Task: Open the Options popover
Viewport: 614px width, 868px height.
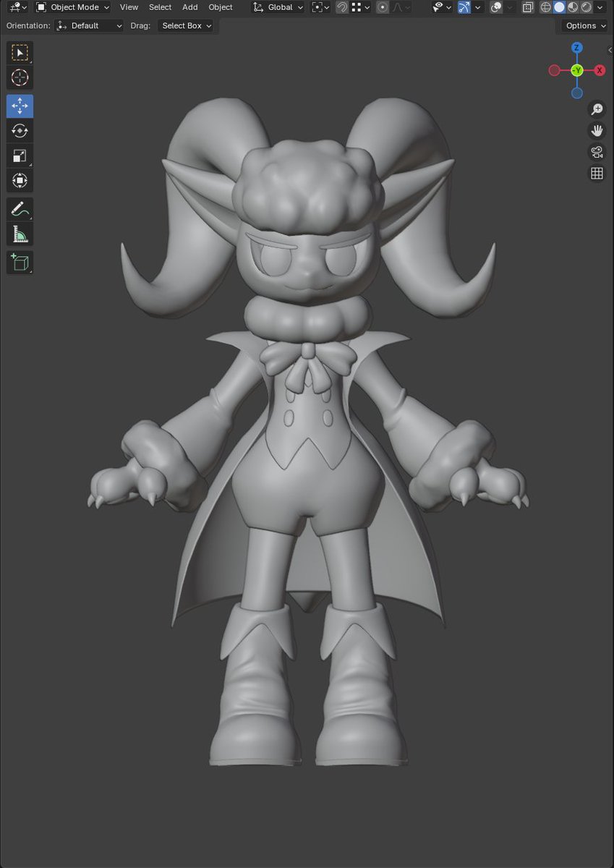Action: (585, 25)
